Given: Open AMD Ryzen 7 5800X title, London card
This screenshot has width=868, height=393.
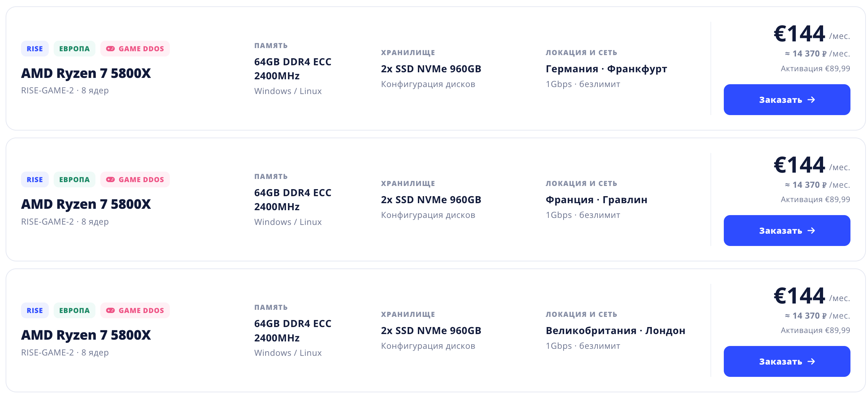Looking at the screenshot, I should coord(86,335).
